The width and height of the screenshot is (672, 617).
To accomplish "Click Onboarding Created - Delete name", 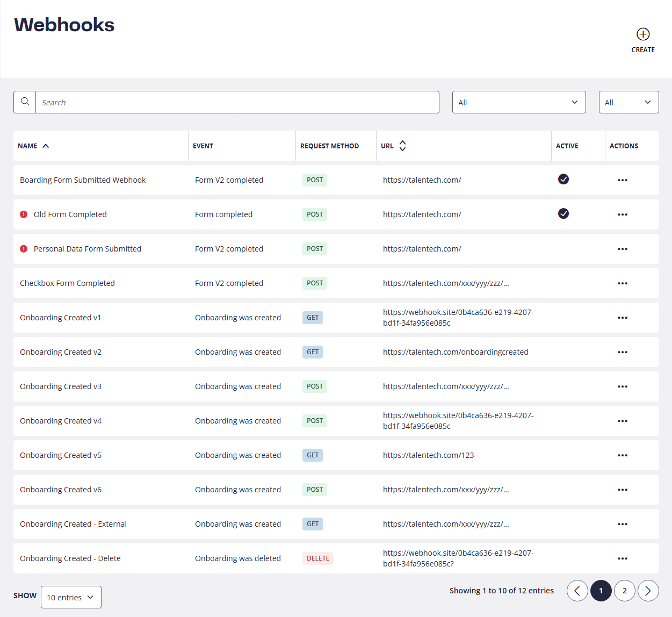I will 70,558.
